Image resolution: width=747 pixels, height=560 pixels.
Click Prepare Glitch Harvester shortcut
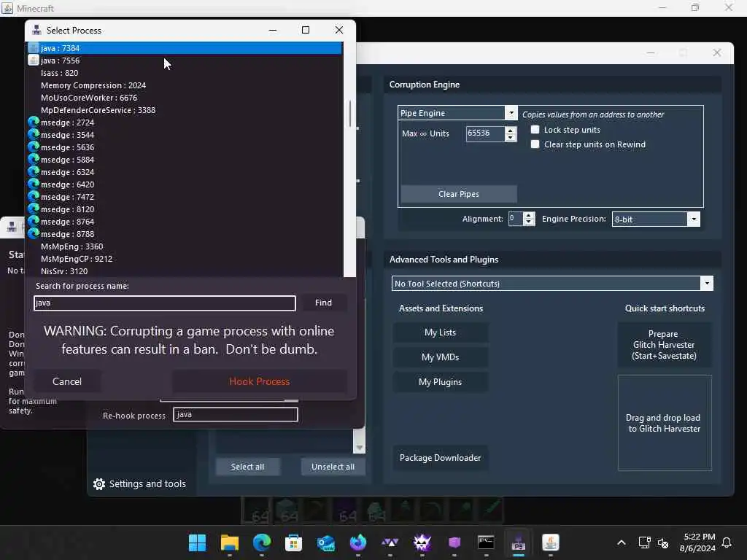664,345
